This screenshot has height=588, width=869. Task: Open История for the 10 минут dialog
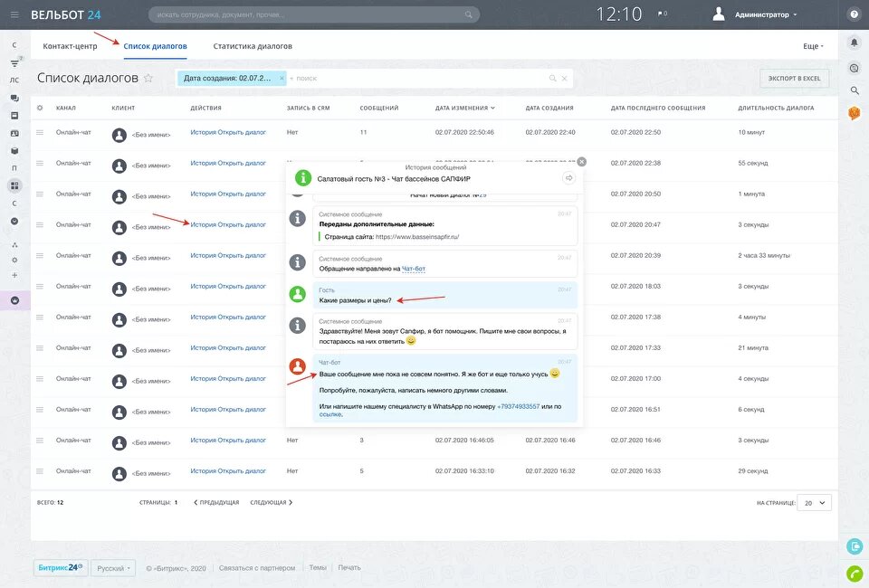(204, 132)
